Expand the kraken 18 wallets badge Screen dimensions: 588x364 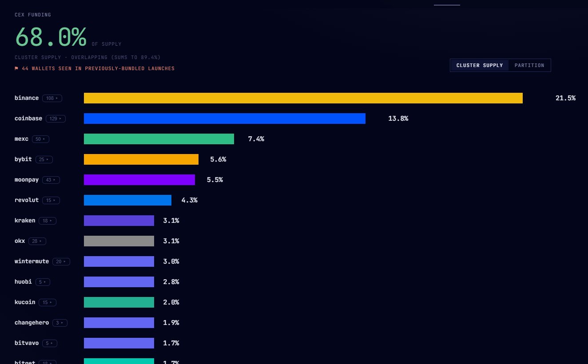point(48,221)
